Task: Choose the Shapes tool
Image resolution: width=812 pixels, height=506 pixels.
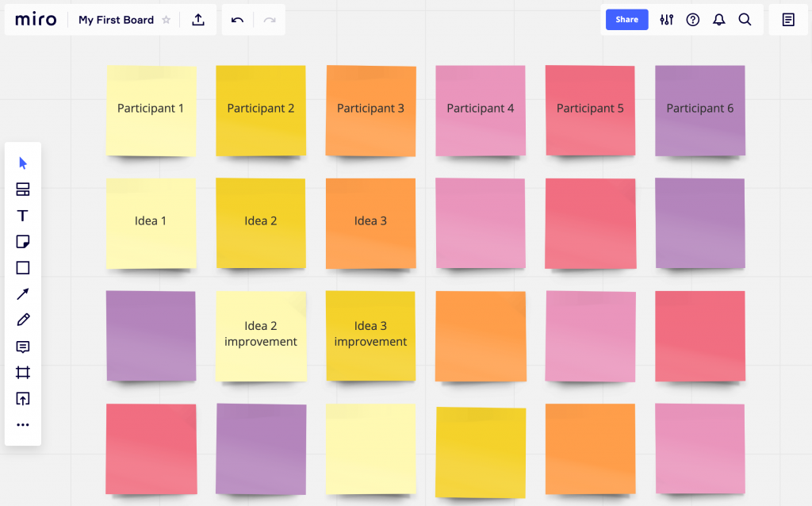Action: (x=22, y=267)
